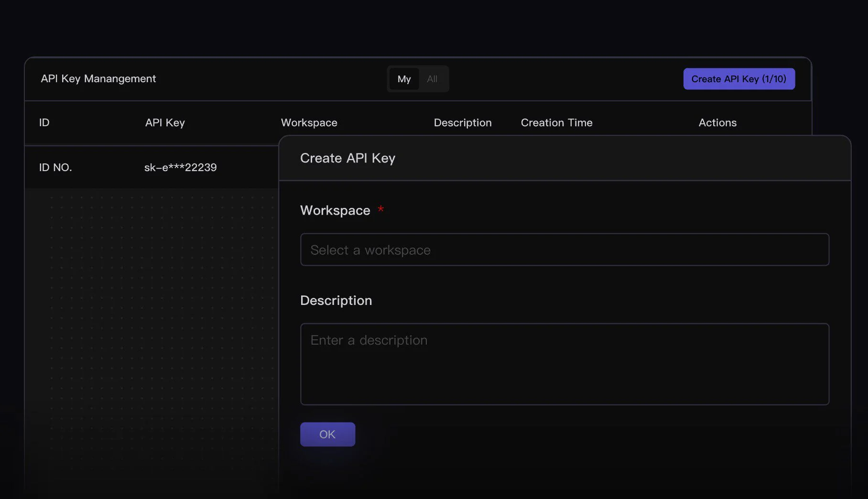Click the API Key Manangement title
The height and width of the screenshot is (499, 868).
tap(98, 78)
